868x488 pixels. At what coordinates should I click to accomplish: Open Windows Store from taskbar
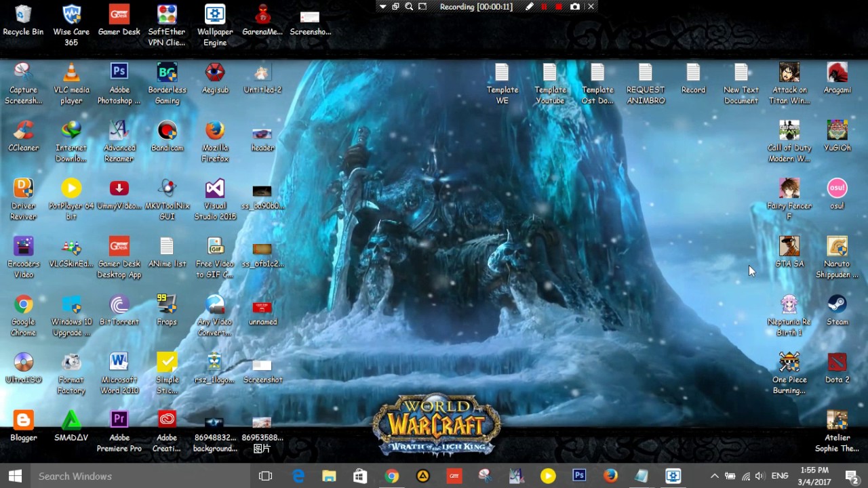click(x=361, y=476)
